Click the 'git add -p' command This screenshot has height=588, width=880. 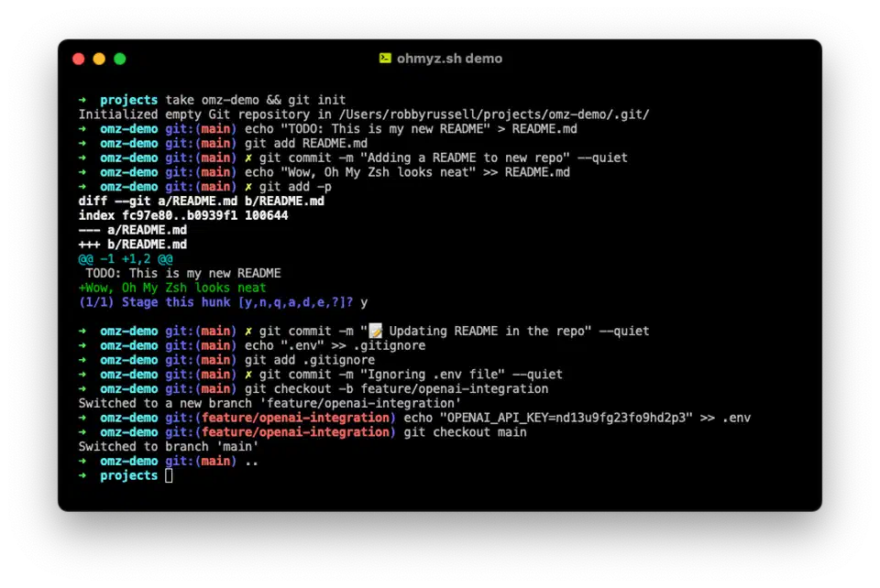click(295, 187)
